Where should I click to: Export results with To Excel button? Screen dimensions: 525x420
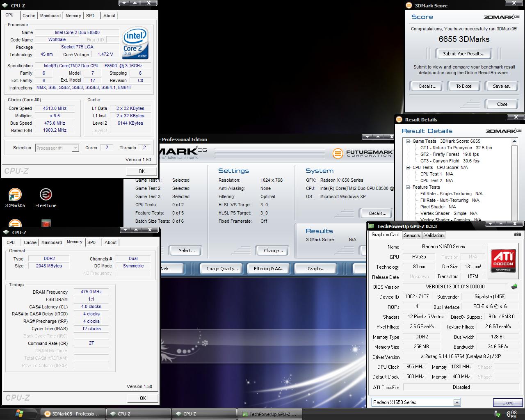[x=464, y=86]
